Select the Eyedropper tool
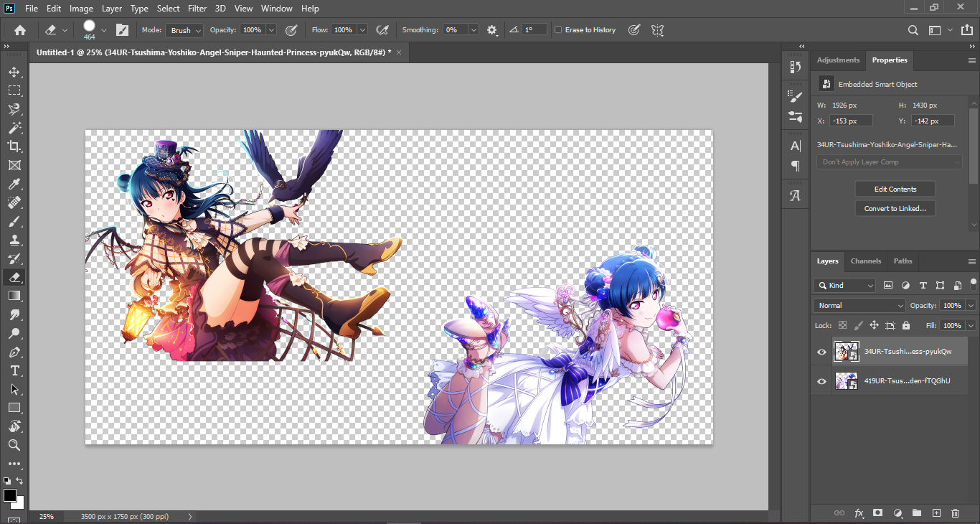 (14, 184)
